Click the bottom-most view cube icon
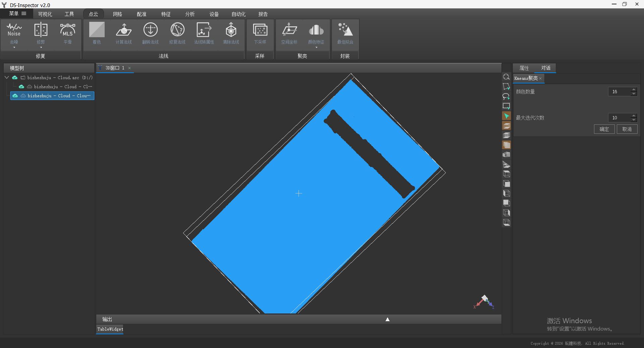The image size is (644, 348). tap(506, 222)
